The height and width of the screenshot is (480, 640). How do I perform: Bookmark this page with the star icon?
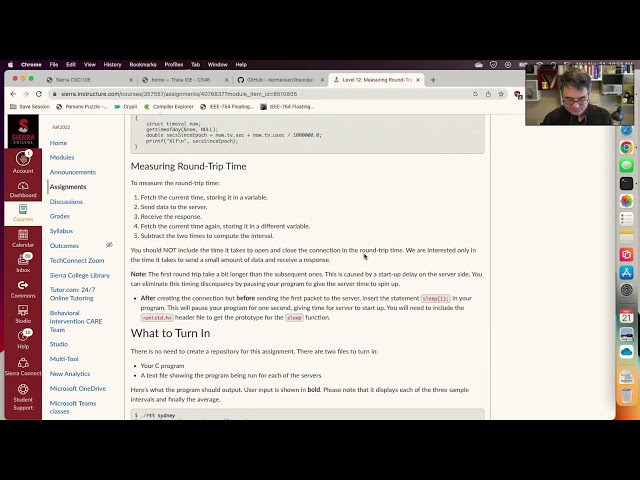click(x=501, y=94)
